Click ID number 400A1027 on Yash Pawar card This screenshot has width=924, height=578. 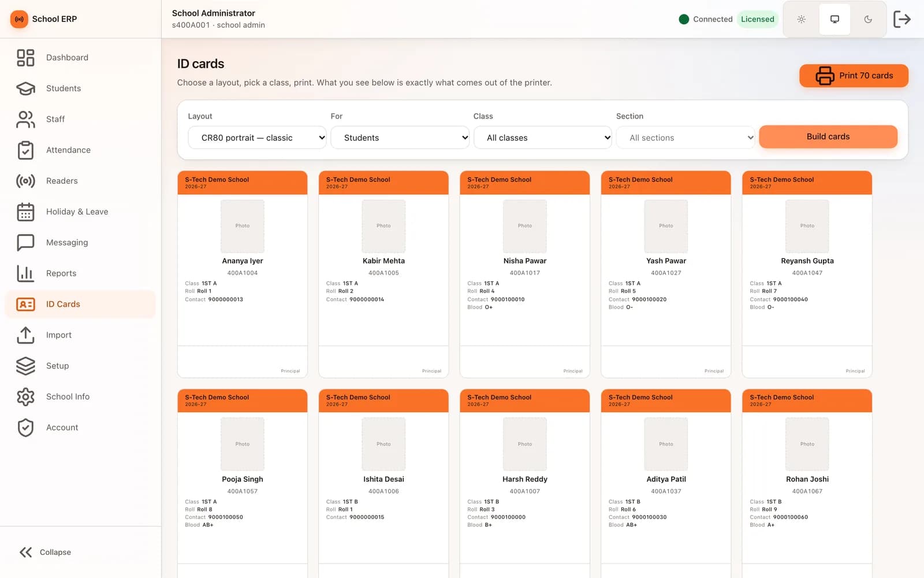coord(666,273)
